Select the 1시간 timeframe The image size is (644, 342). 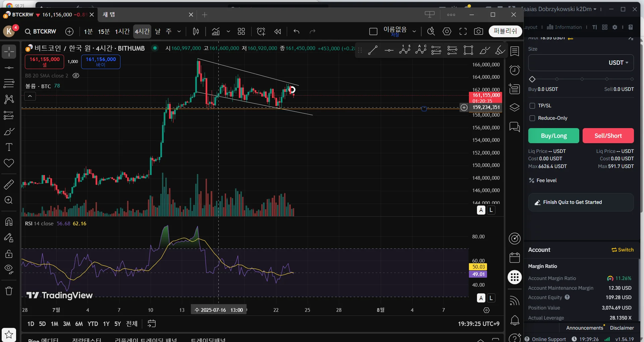tap(122, 32)
